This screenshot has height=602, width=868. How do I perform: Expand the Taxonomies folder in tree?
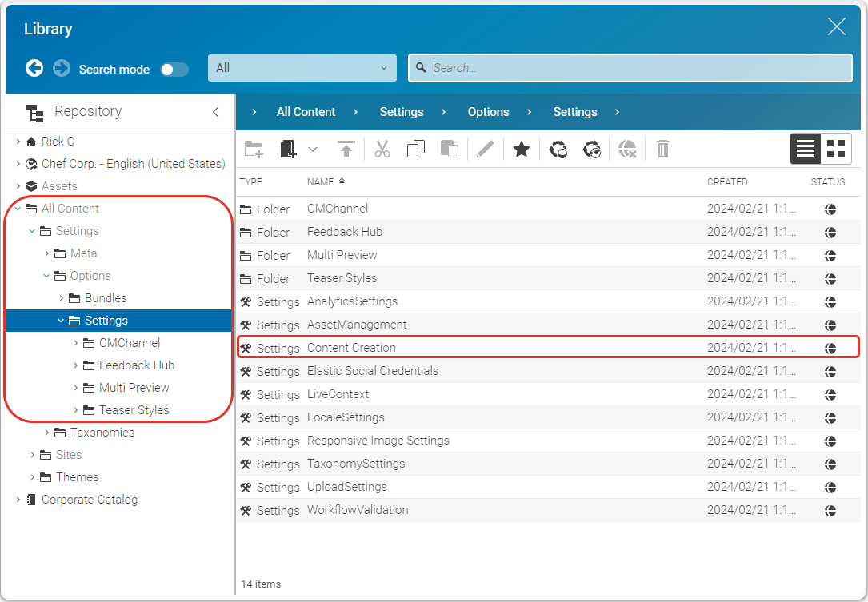tap(46, 433)
